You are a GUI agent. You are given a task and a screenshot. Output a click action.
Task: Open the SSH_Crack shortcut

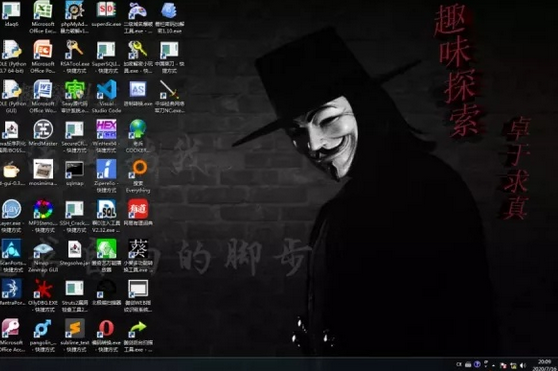coord(74,216)
